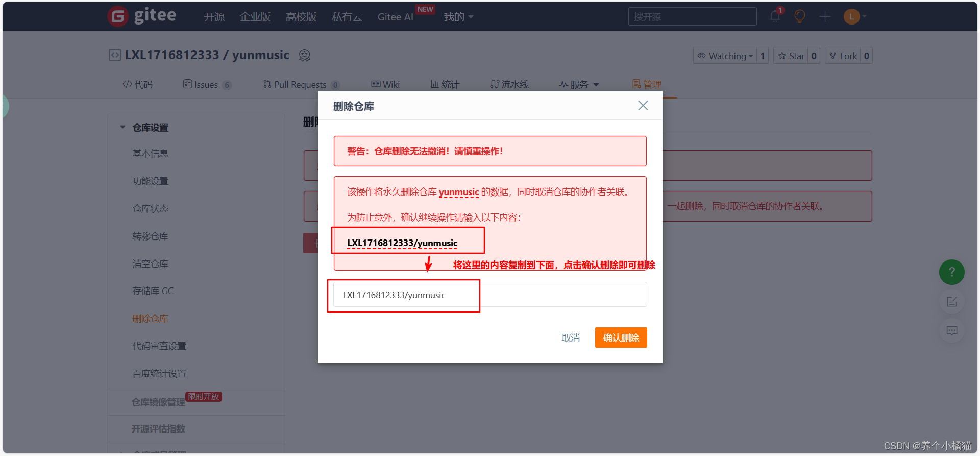The image size is (980, 456).
Task: Click the repository code icon beside LXL1716812333
Action: point(115,55)
